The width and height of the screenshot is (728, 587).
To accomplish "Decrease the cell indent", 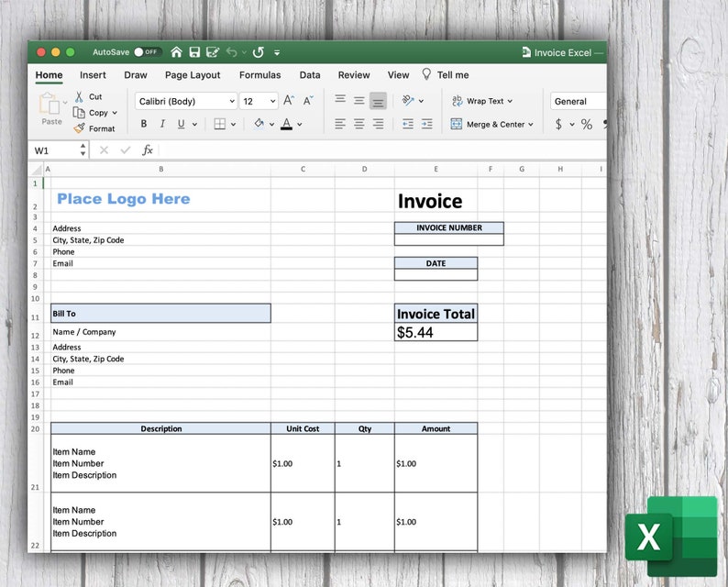I will (408, 124).
